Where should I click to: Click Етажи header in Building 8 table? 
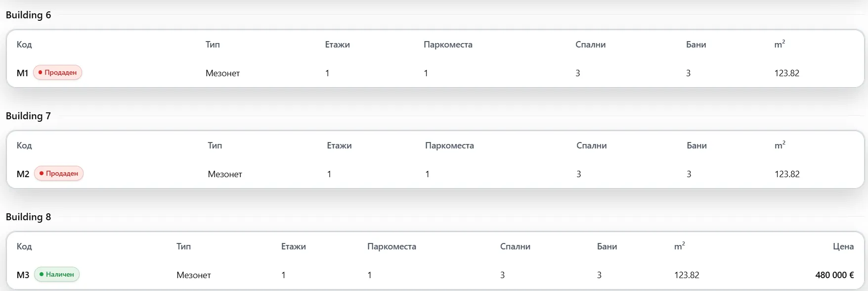(294, 246)
